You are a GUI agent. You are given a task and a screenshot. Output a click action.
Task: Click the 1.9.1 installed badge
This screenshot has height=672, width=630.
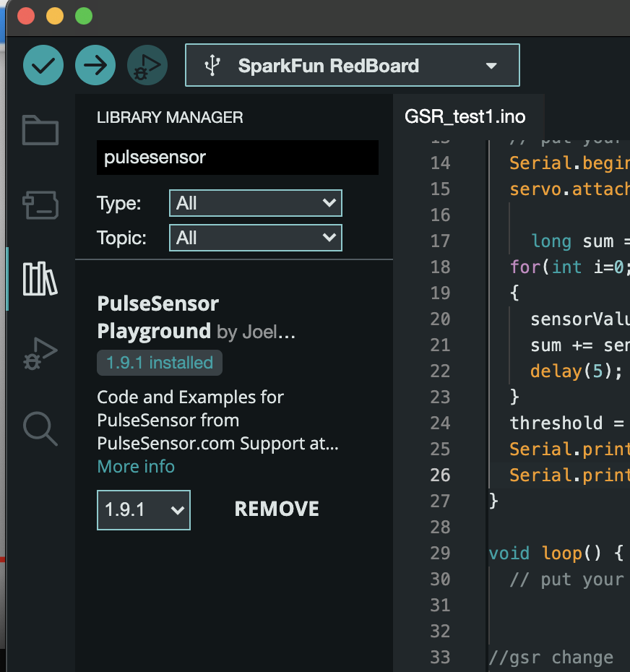[x=160, y=363]
